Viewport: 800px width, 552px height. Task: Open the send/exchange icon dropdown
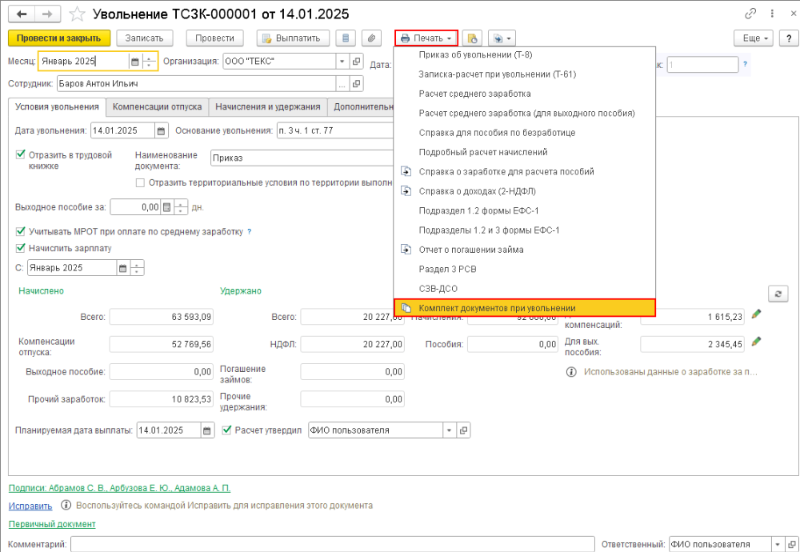point(502,38)
